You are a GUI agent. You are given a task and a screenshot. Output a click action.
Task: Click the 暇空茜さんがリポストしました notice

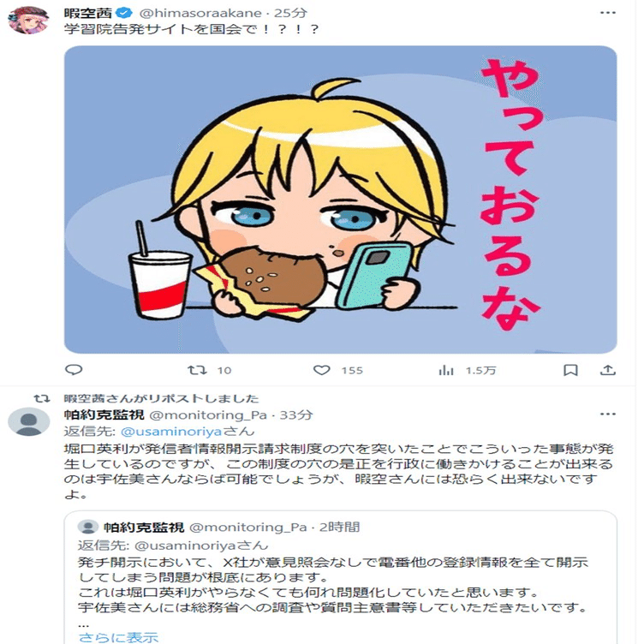tap(161, 398)
